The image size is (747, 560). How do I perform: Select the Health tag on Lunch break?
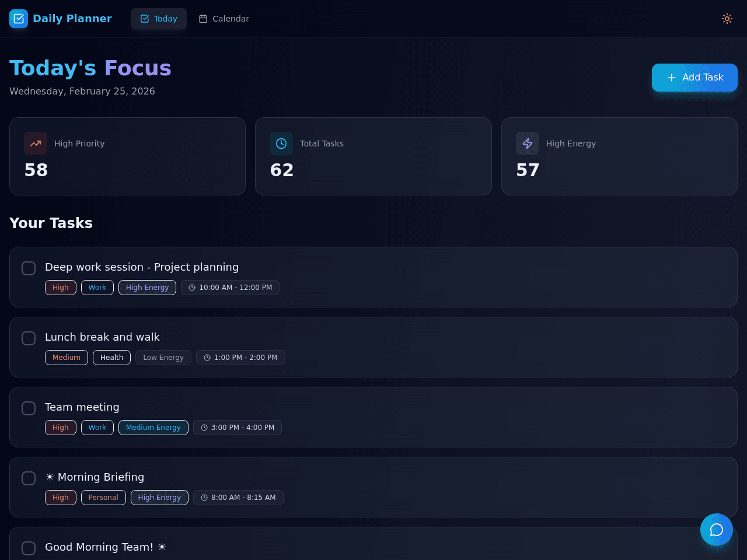coord(111,358)
